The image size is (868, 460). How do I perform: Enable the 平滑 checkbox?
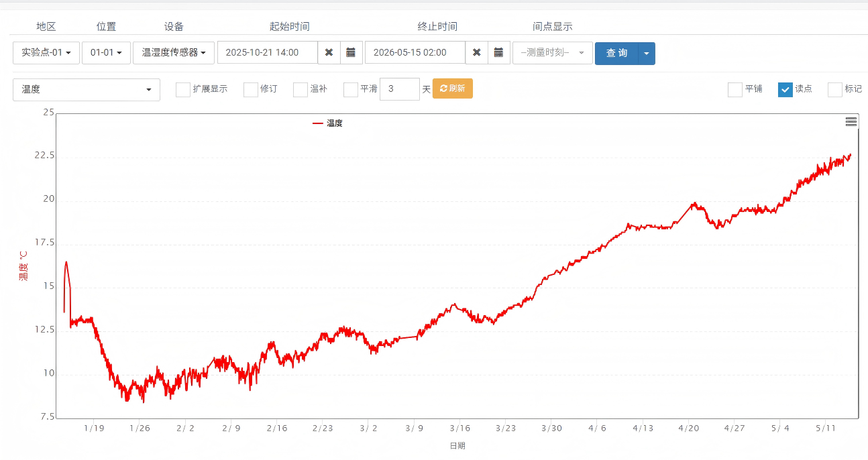pos(351,89)
